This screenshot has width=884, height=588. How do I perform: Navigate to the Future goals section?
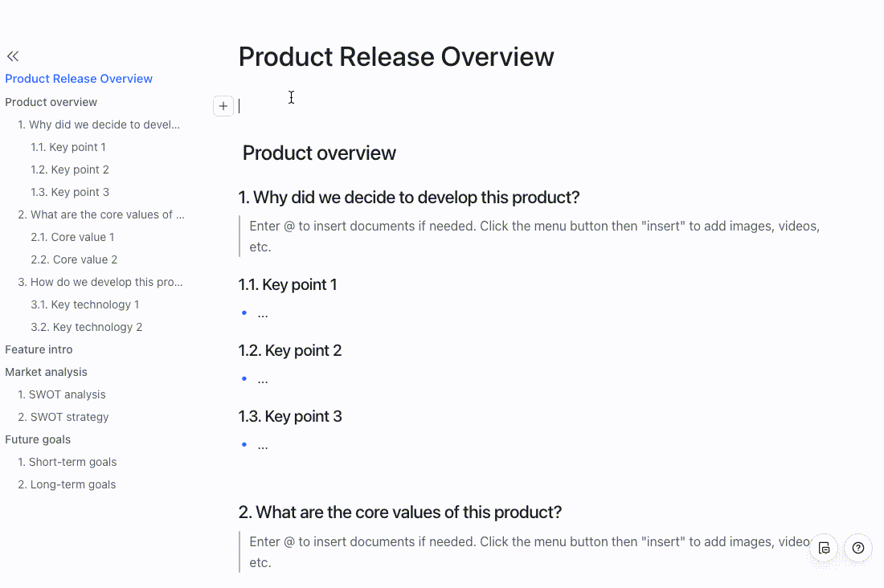(x=38, y=439)
